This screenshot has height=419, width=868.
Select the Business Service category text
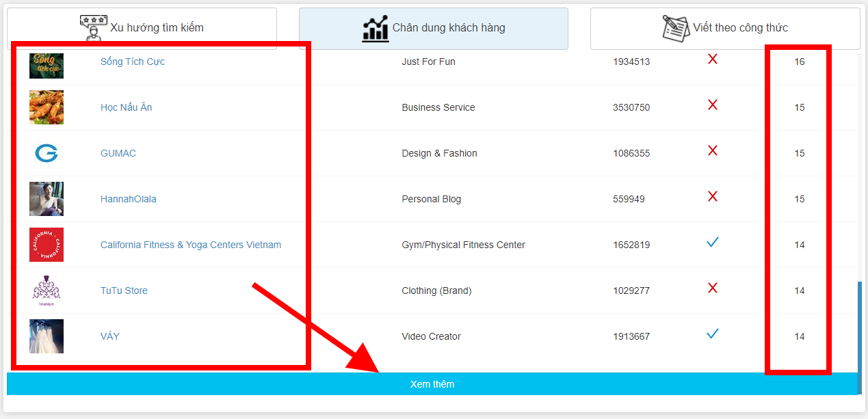438,107
